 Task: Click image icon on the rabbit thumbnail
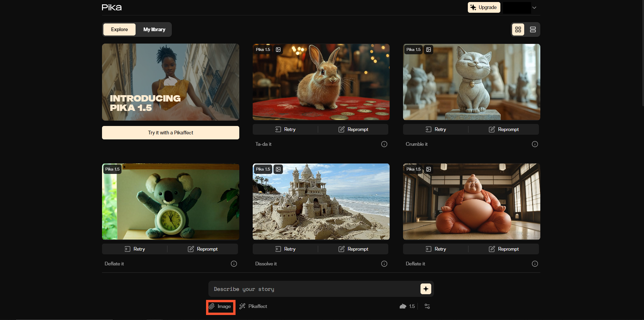(x=278, y=50)
